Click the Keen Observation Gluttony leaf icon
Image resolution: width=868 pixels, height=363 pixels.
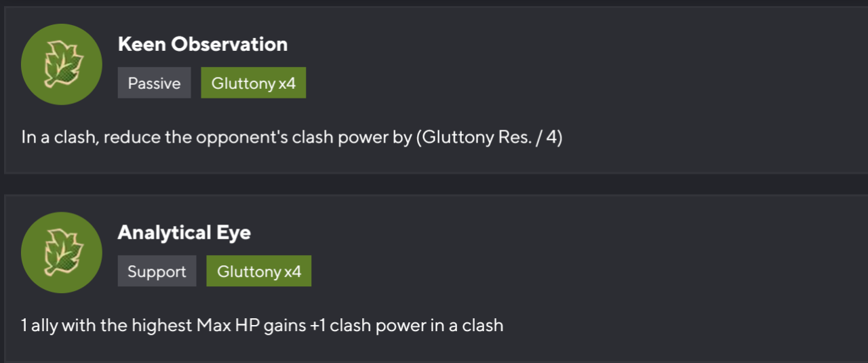coord(62,64)
